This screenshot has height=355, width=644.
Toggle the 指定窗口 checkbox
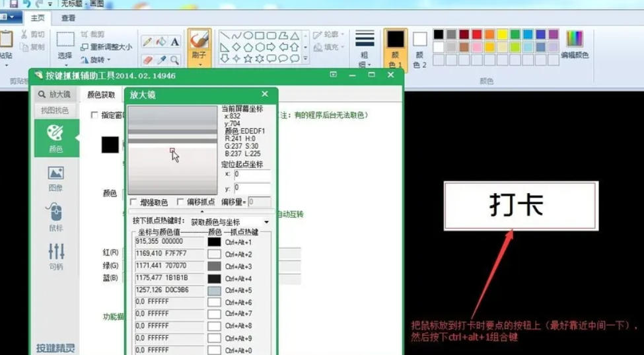(x=94, y=115)
